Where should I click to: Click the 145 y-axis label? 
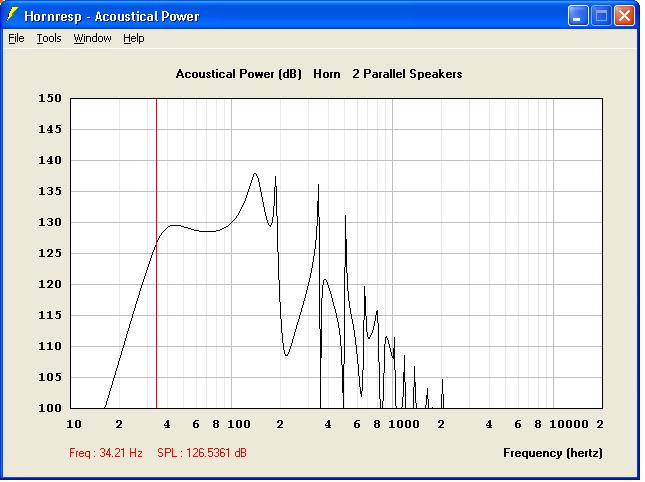[x=50, y=129]
